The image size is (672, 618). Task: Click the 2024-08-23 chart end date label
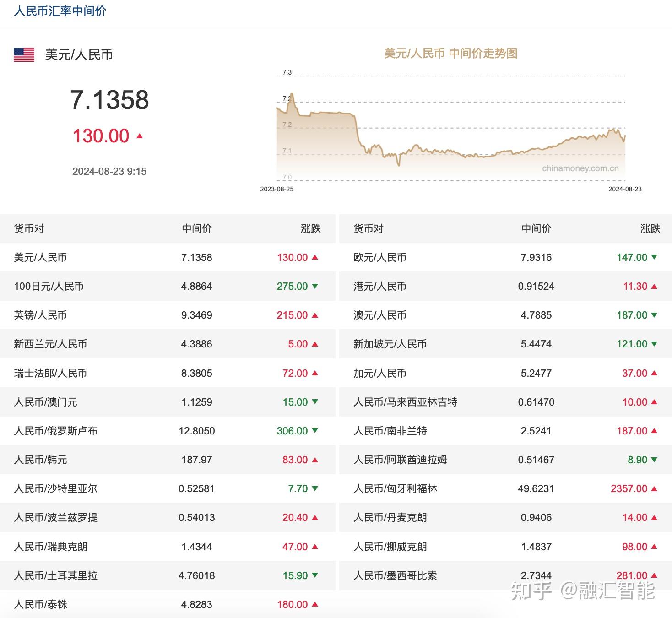click(x=625, y=189)
